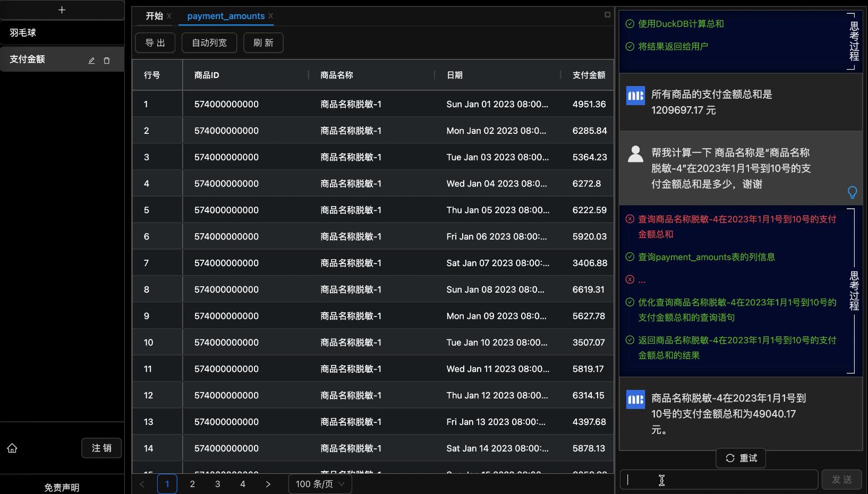
Task: Click the trash icon to delete 支付金额
Action: click(x=107, y=61)
